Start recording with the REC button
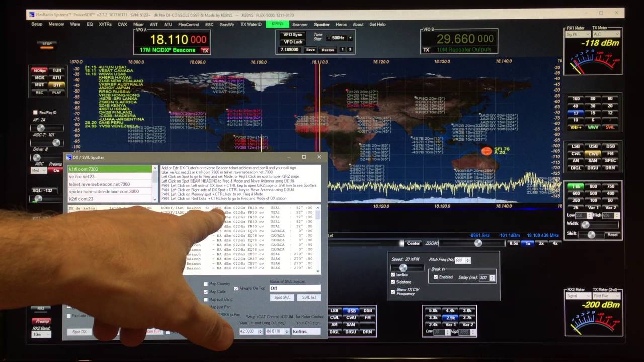Image resolution: width=644 pixels, height=362 pixels. click(x=40, y=92)
